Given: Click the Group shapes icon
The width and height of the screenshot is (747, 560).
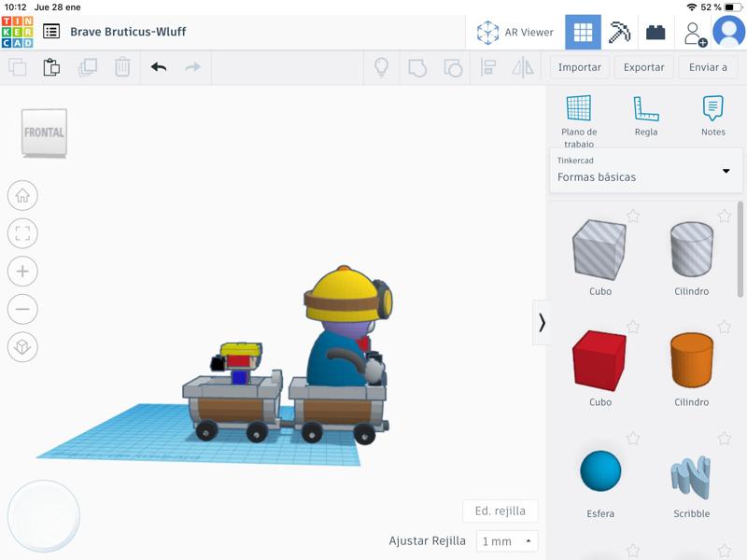Looking at the screenshot, I should [x=417, y=67].
